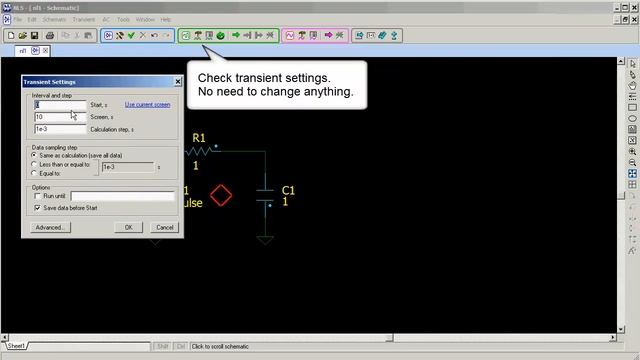Open the Advanced... settings button

click(x=50, y=227)
